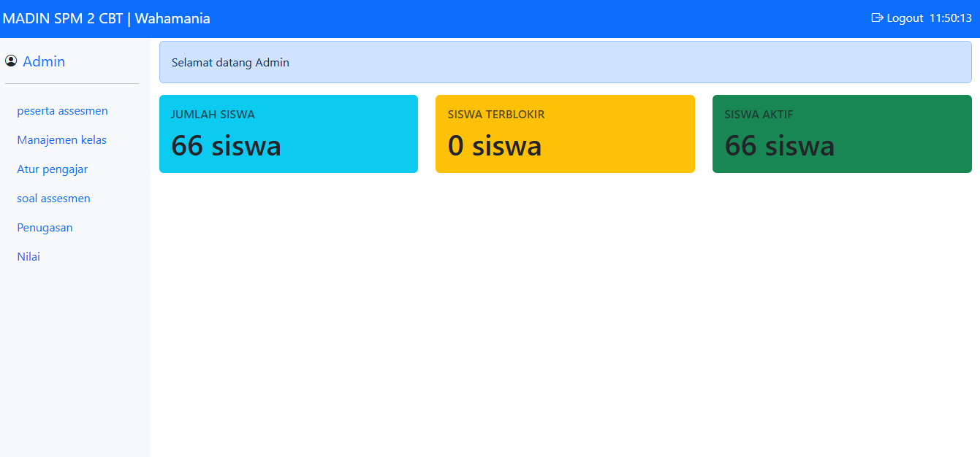Open the MADIN SPM 2 CBT brand link
Screen dimensions: 980x457
click(x=107, y=18)
